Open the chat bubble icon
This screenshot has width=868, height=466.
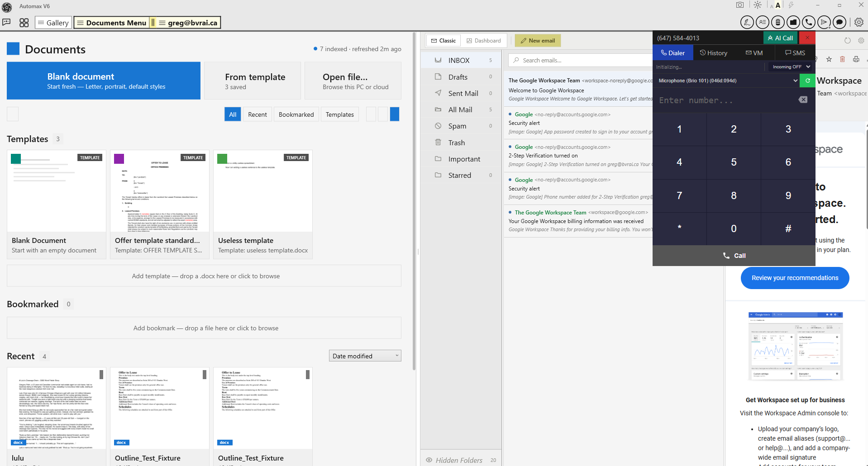[839, 22]
